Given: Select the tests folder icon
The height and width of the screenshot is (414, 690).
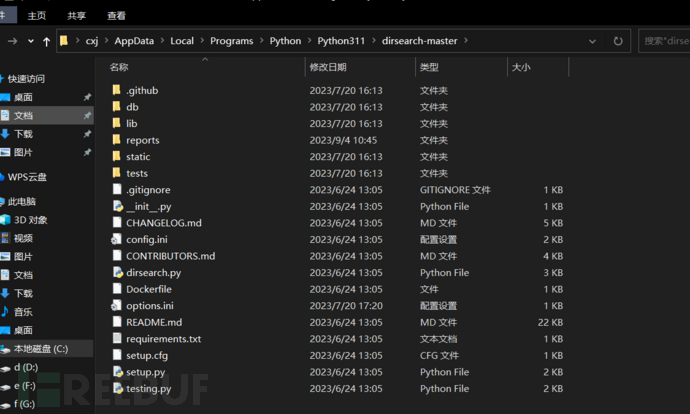Looking at the screenshot, I should pos(117,173).
